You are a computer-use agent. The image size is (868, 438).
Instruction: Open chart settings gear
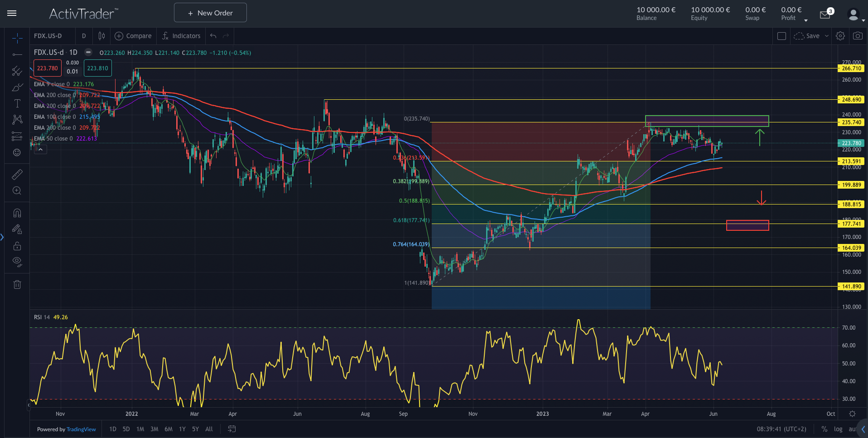click(840, 36)
